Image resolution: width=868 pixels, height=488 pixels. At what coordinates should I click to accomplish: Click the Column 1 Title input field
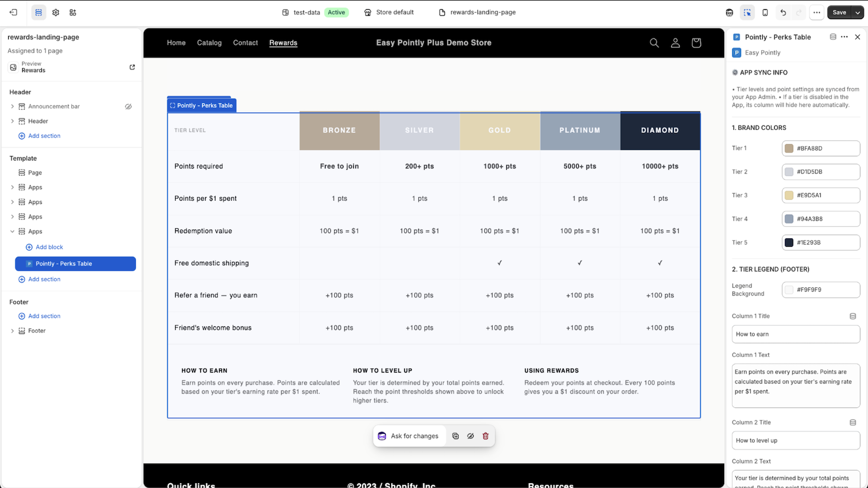coord(796,334)
